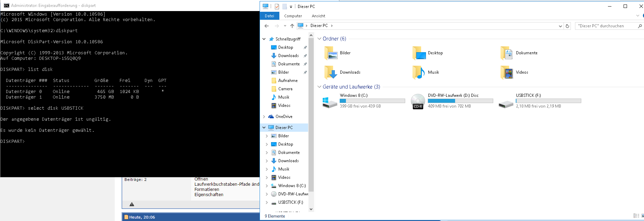Click the Explorer back arrow button
The width and height of the screenshot is (644, 221).
click(267, 26)
